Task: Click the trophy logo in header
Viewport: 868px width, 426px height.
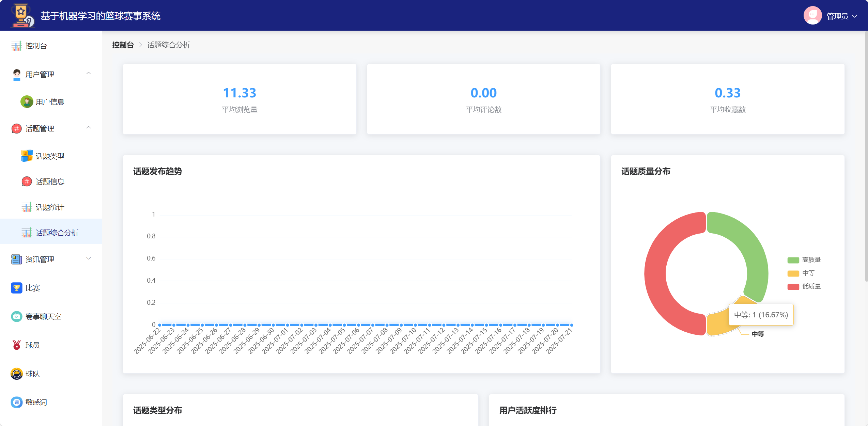Action: click(x=23, y=15)
